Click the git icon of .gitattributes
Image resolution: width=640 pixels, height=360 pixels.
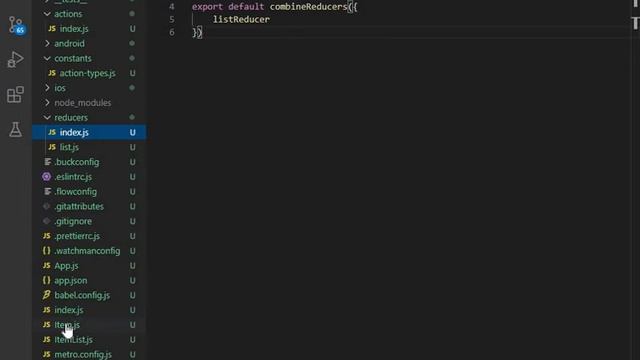[x=47, y=206]
